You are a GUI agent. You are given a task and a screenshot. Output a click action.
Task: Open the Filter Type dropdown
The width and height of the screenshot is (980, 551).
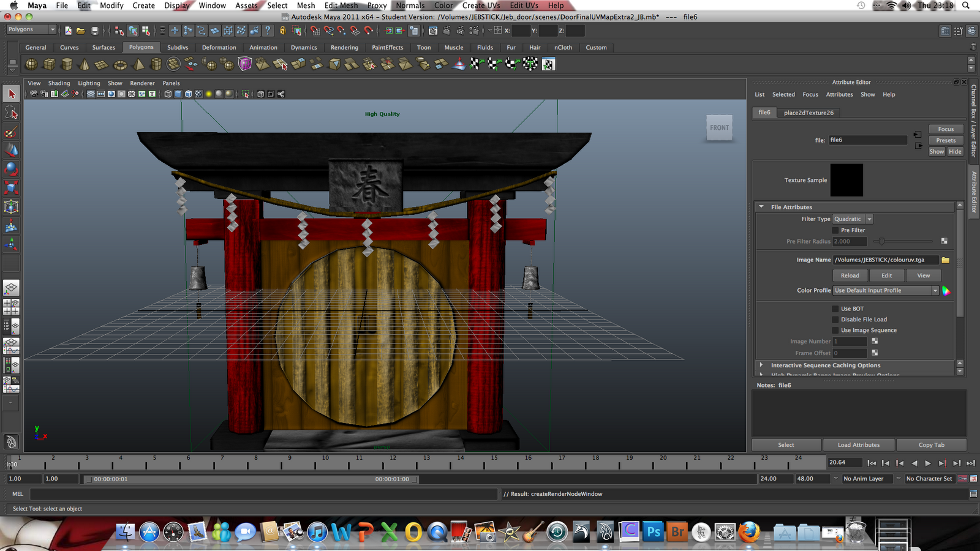click(x=853, y=219)
